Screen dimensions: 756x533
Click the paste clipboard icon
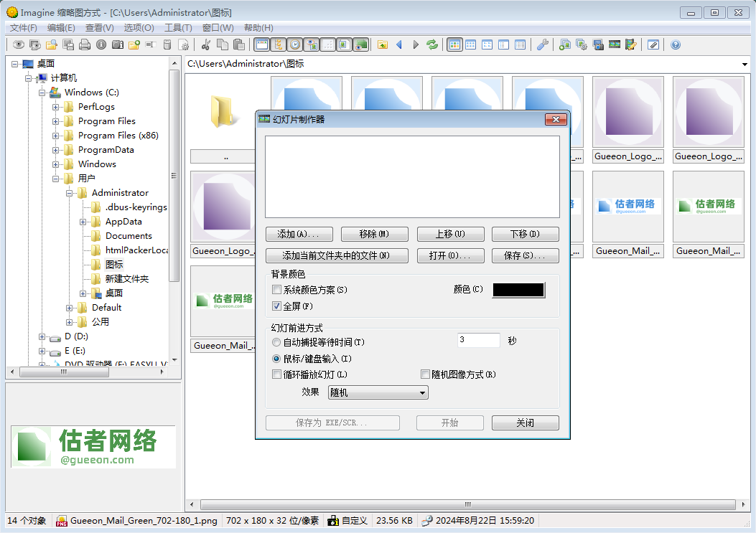(238, 44)
